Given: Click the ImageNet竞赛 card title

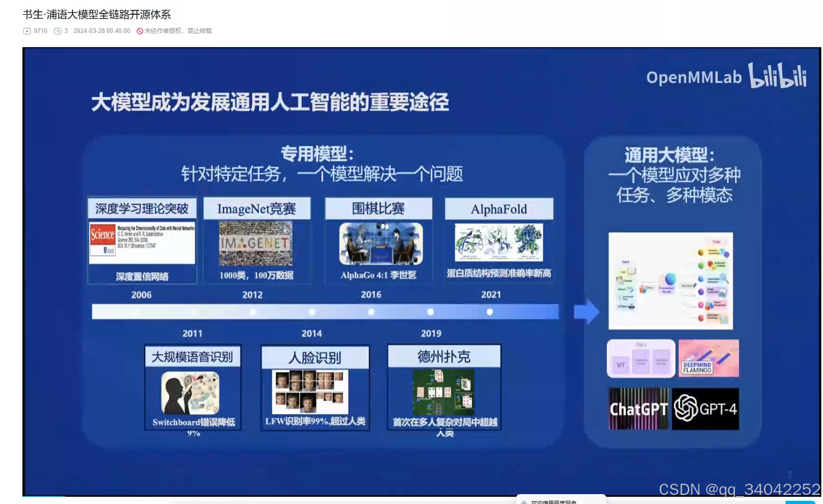Looking at the screenshot, I should [x=257, y=208].
